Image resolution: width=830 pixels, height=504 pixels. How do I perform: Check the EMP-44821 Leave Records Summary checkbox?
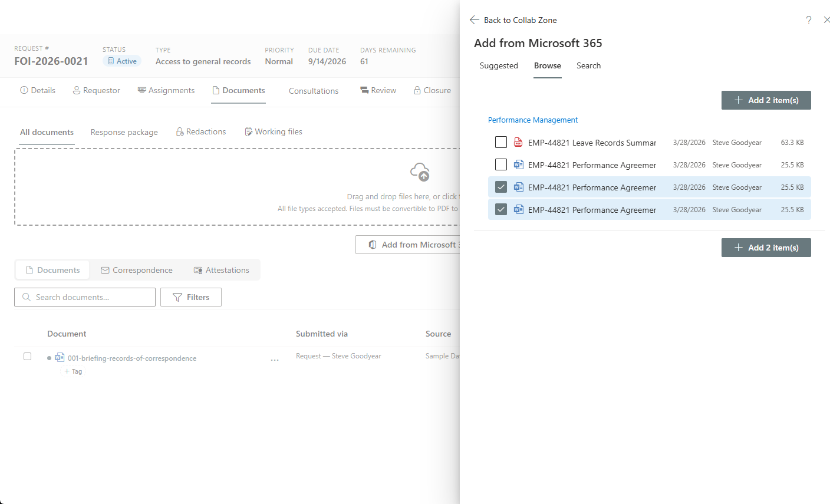(501, 143)
